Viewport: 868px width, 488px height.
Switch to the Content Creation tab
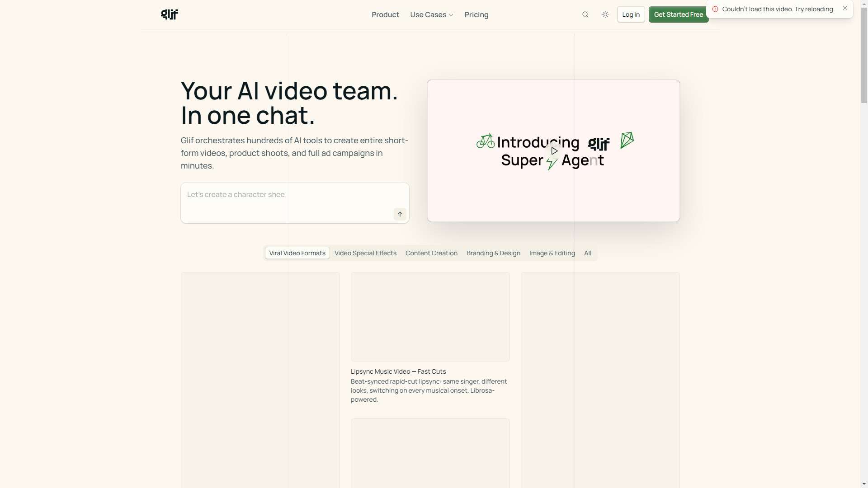[x=431, y=253]
